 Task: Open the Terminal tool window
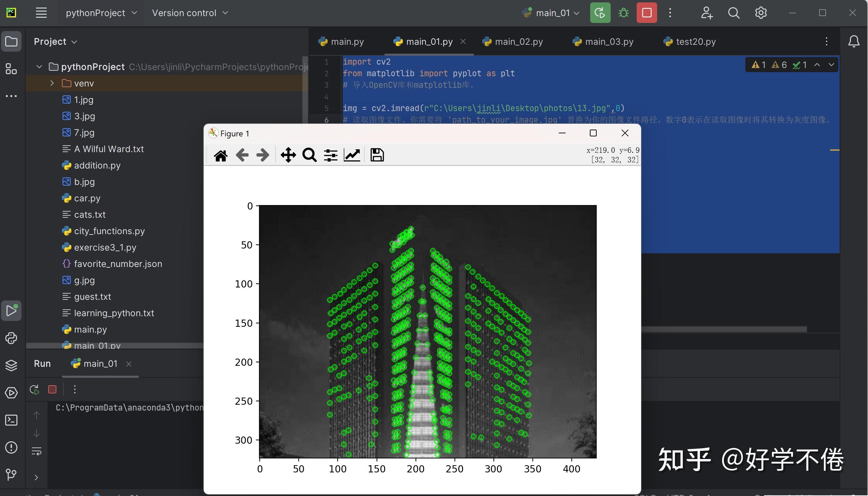11,420
